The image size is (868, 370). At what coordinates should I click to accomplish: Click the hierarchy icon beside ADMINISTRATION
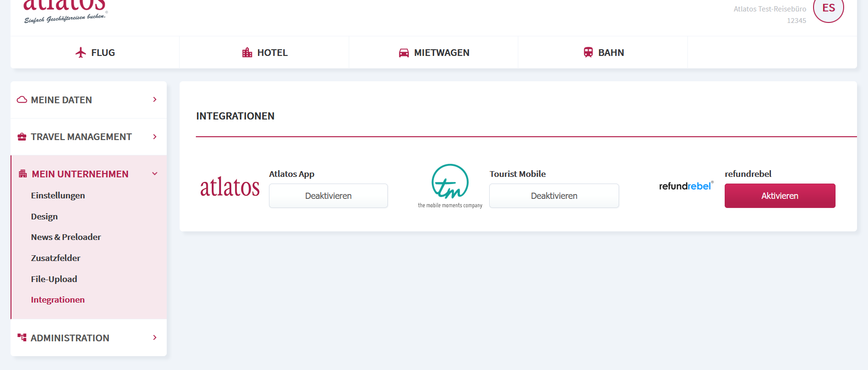pyautogui.click(x=22, y=337)
